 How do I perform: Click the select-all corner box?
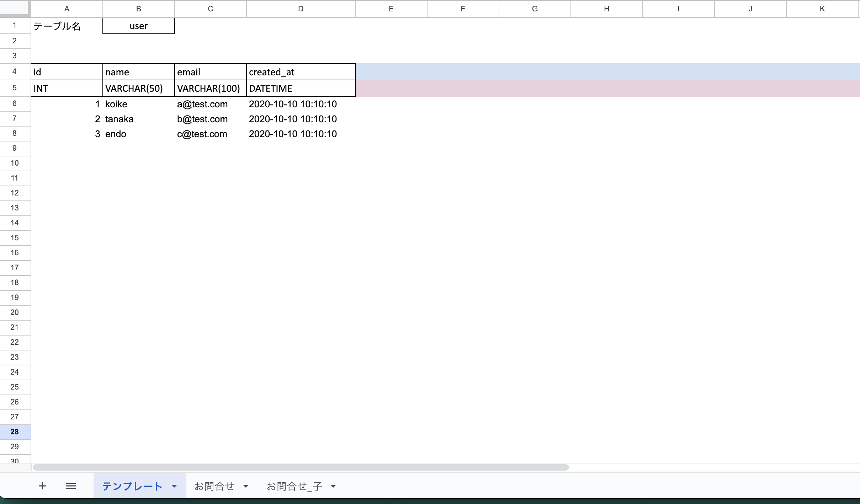tap(15, 8)
